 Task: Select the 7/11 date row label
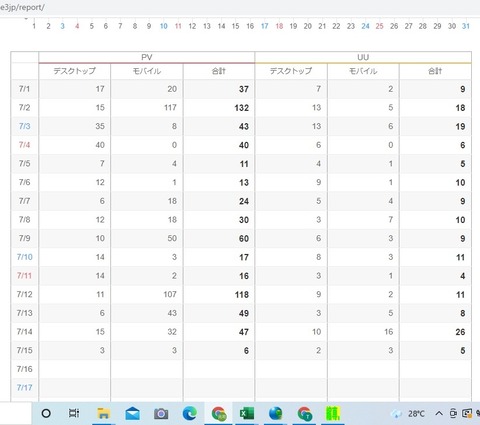point(24,276)
